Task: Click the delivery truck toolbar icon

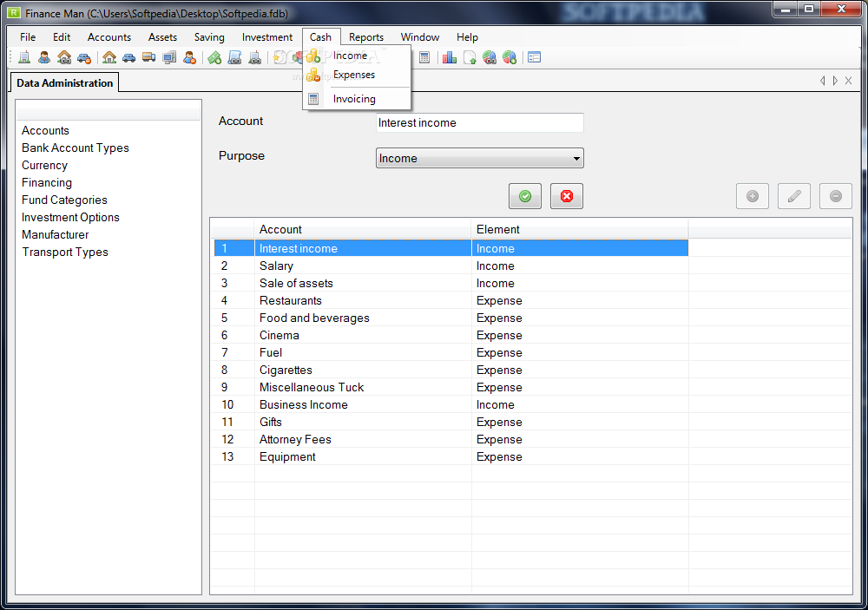Action: click(148, 57)
